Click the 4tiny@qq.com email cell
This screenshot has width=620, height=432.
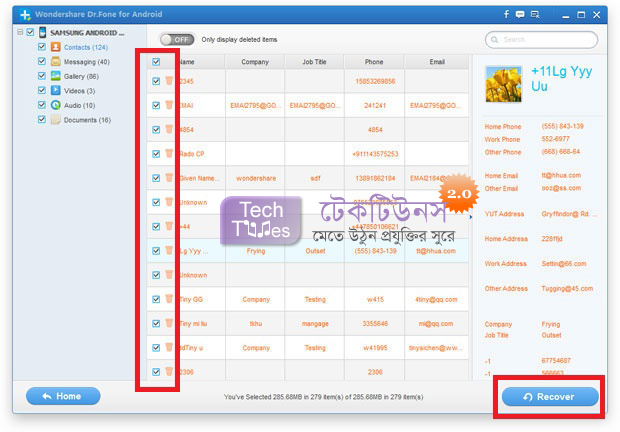point(436,300)
